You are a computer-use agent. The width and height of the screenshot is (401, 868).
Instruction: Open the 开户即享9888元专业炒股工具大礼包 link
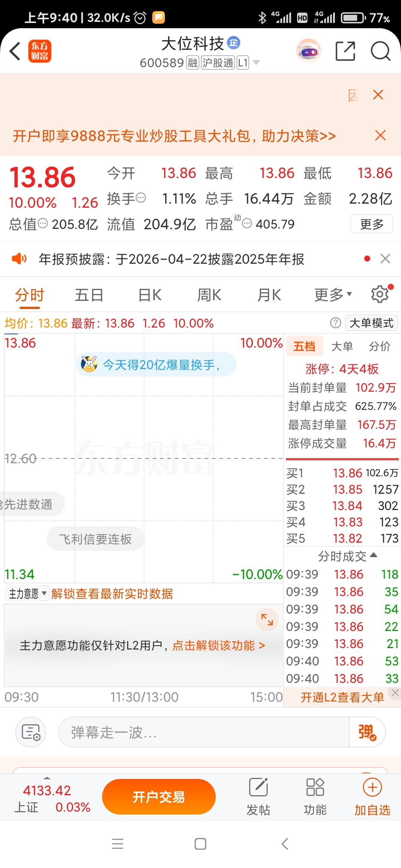pyautogui.click(x=174, y=136)
